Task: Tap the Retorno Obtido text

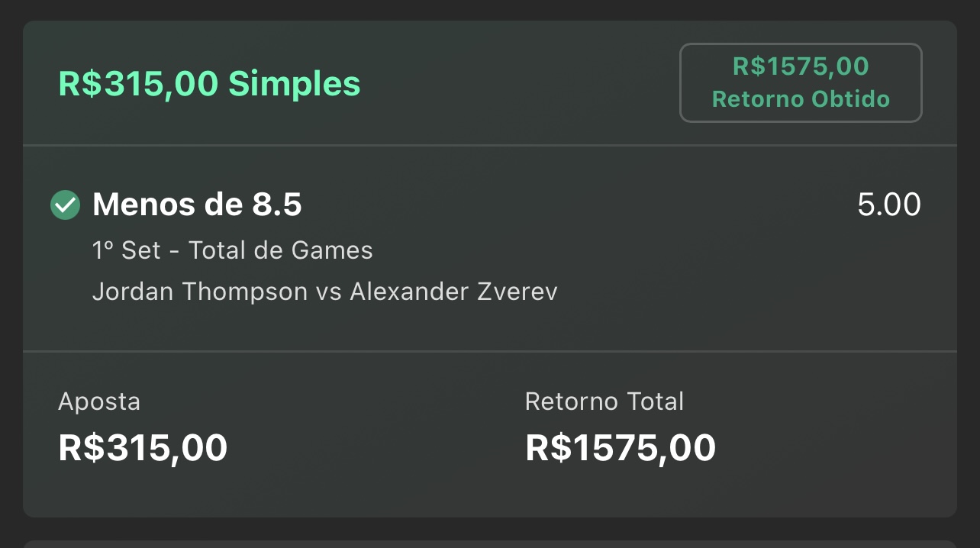Action: [801, 99]
